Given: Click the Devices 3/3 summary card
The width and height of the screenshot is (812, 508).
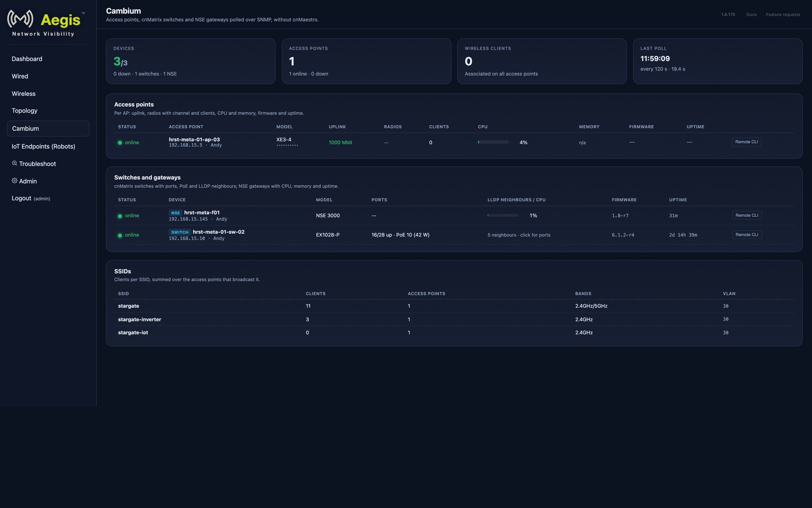Looking at the screenshot, I should (x=190, y=61).
